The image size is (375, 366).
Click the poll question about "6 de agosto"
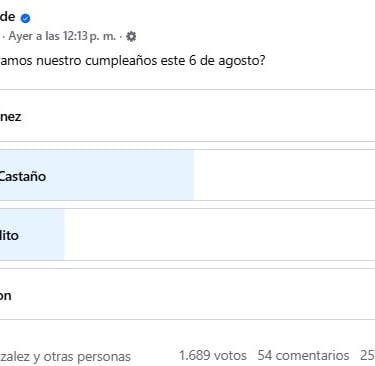point(133,61)
